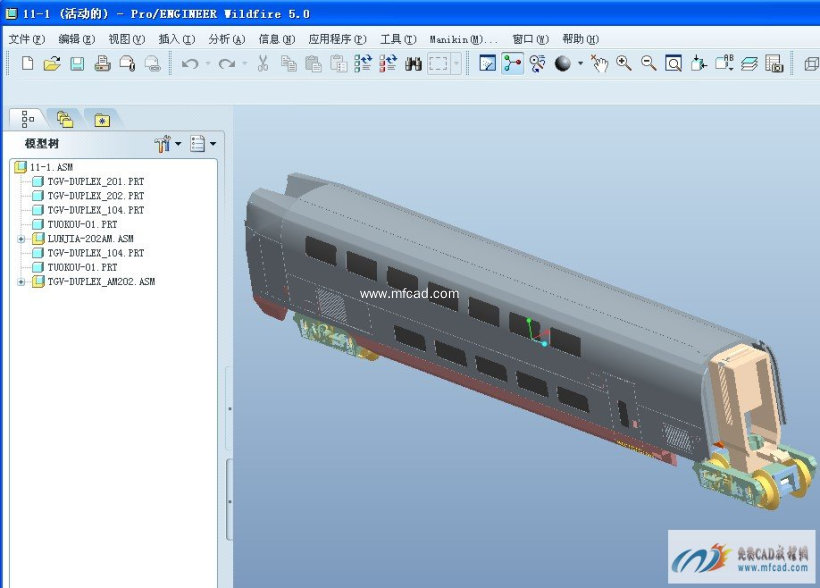Select first TGV-DUPLEX_104.PRT in tree

pyautogui.click(x=96, y=210)
